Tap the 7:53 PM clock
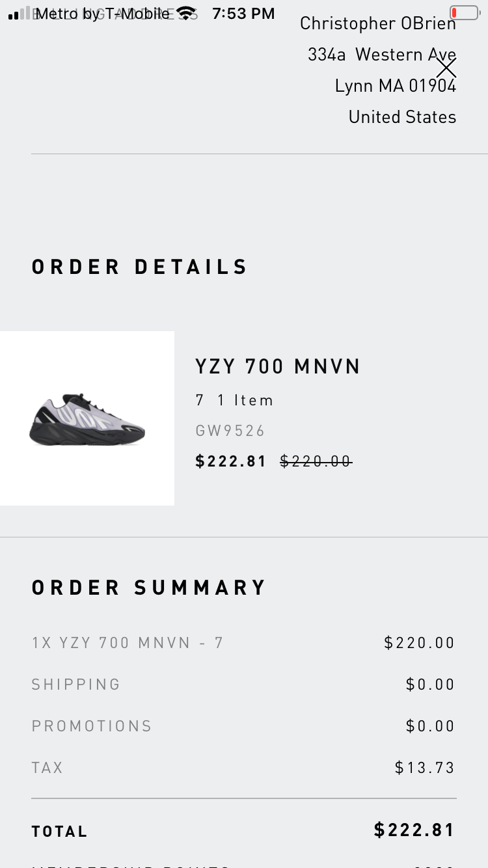488x868 pixels. pos(243,13)
